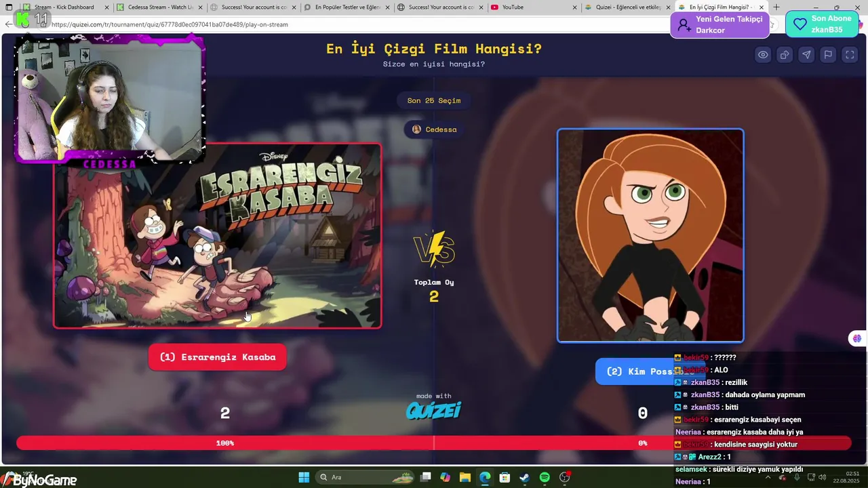Click the purple side widget icon at right edge
This screenshot has height=488, width=868.
pos(857,338)
